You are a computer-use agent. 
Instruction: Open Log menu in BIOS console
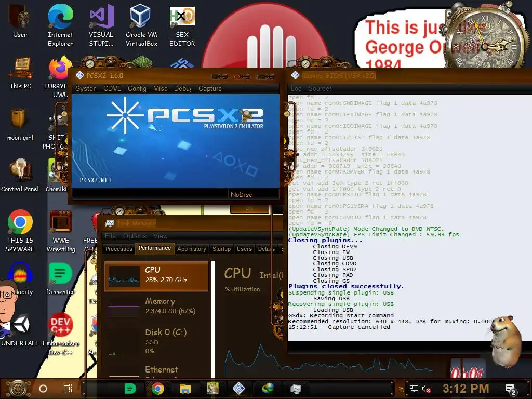click(x=296, y=88)
